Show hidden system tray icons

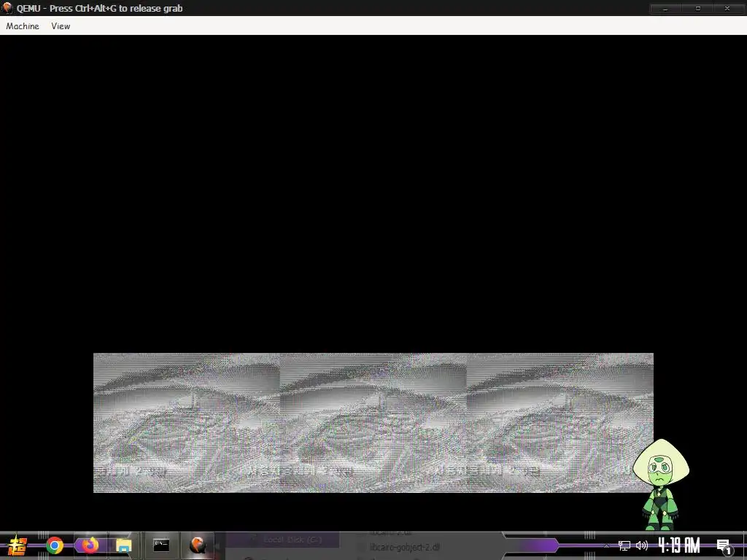pos(606,545)
